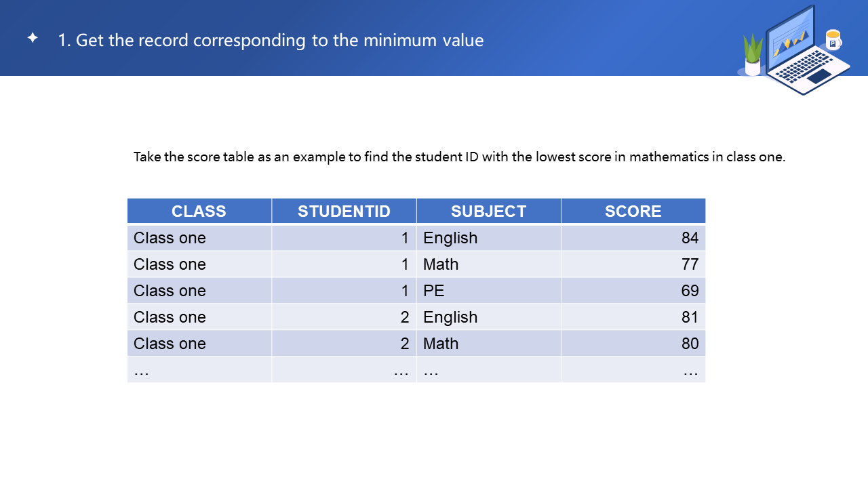The width and height of the screenshot is (868, 488).
Task: Select the cell with score 77
Action: click(633, 264)
